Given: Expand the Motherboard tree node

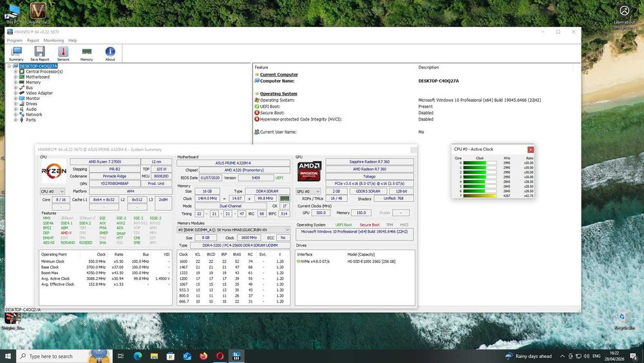Looking at the screenshot, I should coord(15,77).
